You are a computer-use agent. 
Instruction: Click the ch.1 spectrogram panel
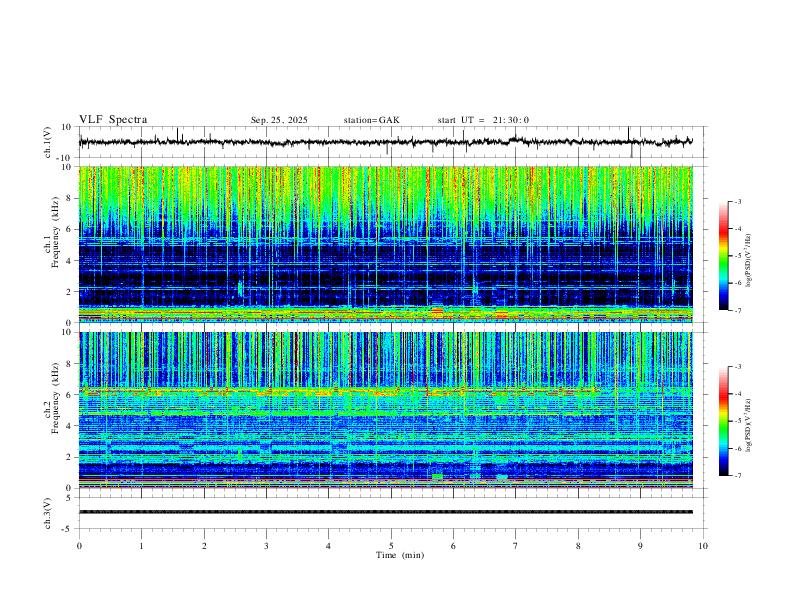tap(386, 244)
